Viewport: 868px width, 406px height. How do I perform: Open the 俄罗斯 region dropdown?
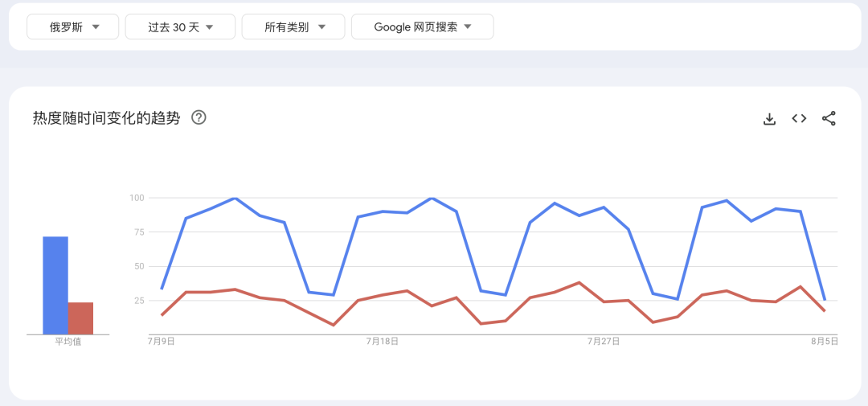coord(73,27)
